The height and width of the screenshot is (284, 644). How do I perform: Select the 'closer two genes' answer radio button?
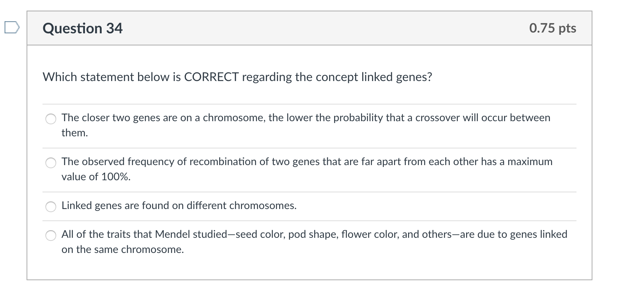coord(51,119)
